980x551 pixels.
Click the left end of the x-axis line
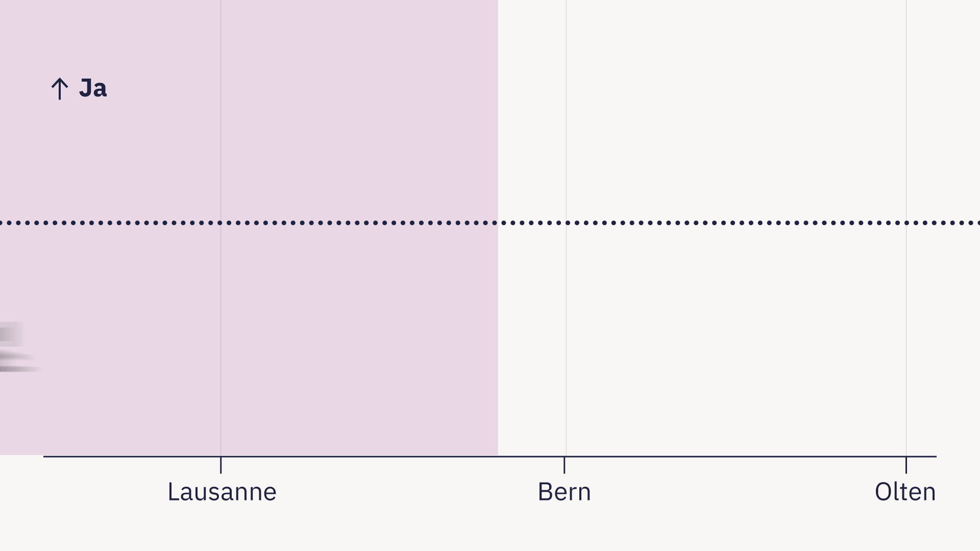pyautogui.click(x=46, y=457)
